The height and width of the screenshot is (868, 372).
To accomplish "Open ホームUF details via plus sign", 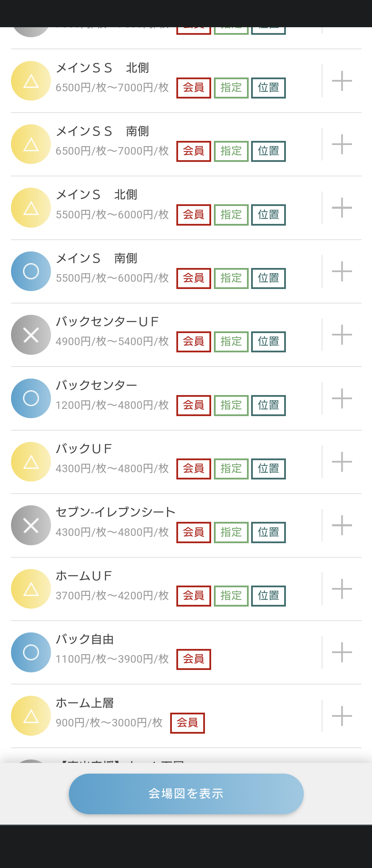I will point(342,589).
